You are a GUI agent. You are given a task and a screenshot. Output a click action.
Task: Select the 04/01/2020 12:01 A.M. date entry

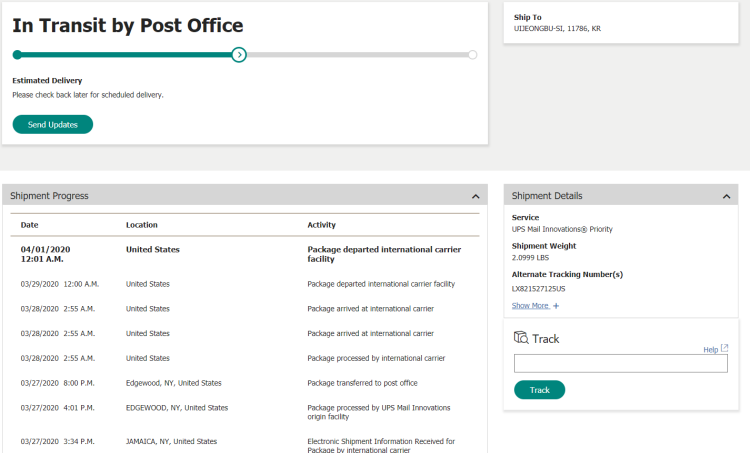(x=45, y=254)
